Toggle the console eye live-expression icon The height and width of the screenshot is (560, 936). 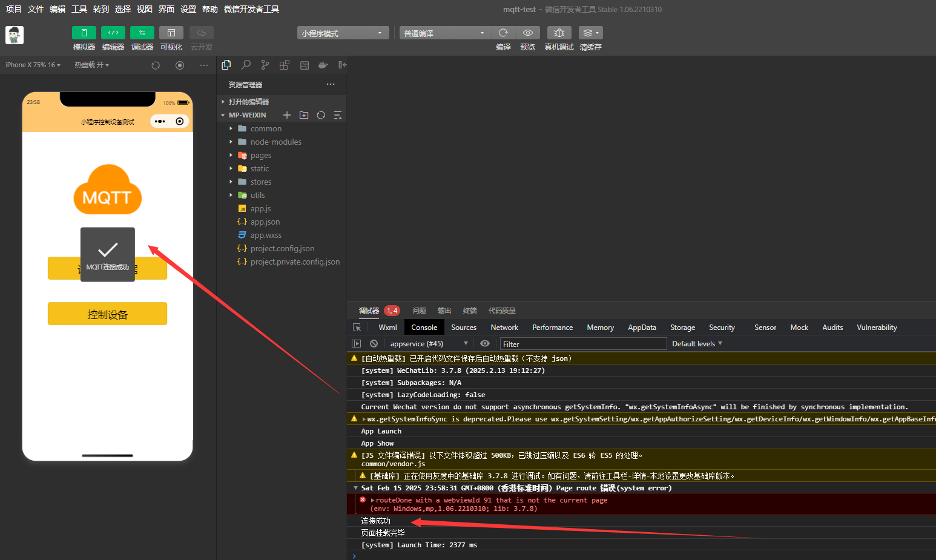click(485, 343)
